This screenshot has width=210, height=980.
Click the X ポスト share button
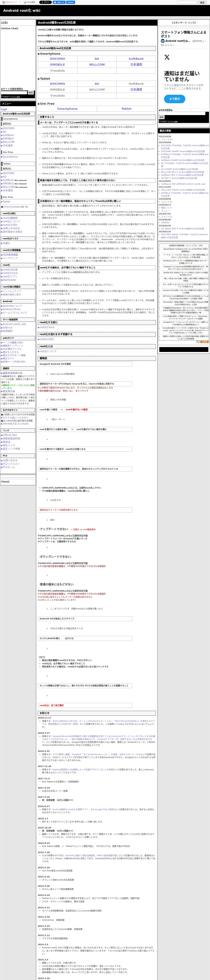[x=45, y=2]
